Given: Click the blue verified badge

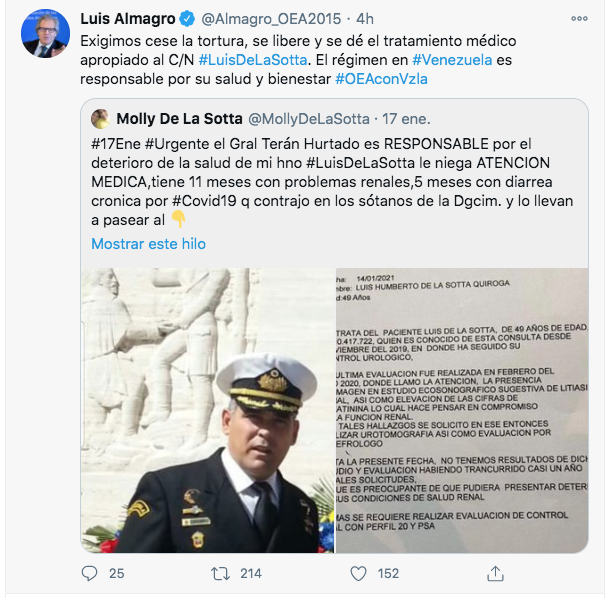Looking at the screenshot, I should [188, 19].
